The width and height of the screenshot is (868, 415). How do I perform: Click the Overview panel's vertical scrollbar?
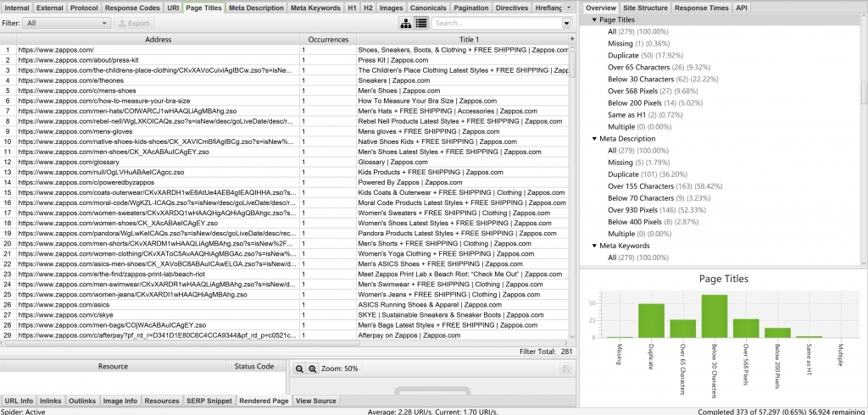[864, 92]
